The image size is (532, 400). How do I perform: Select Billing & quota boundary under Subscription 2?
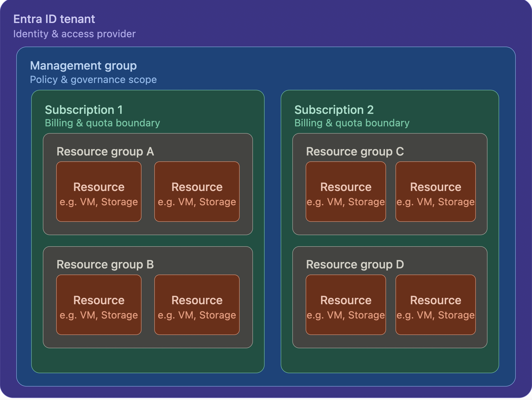[352, 123]
